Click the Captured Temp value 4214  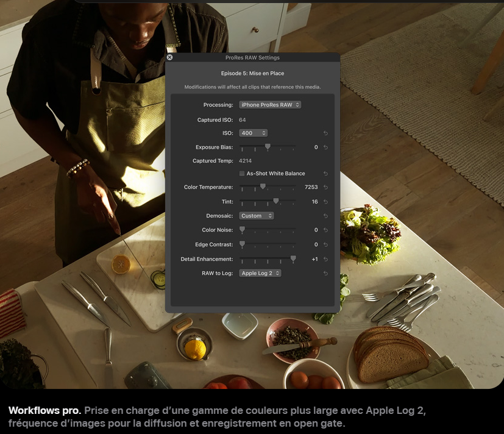point(245,161)
